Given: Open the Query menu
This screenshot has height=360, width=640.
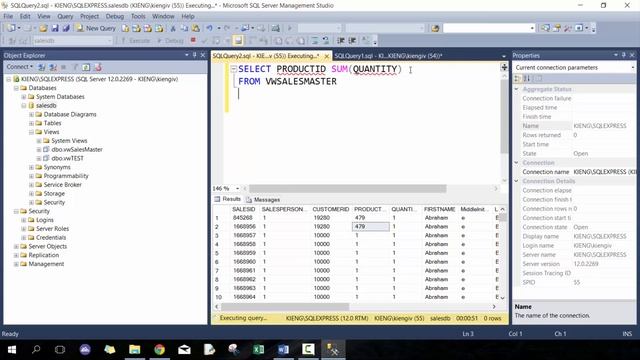Looking at the screenshot, I should tap(65, 16).
